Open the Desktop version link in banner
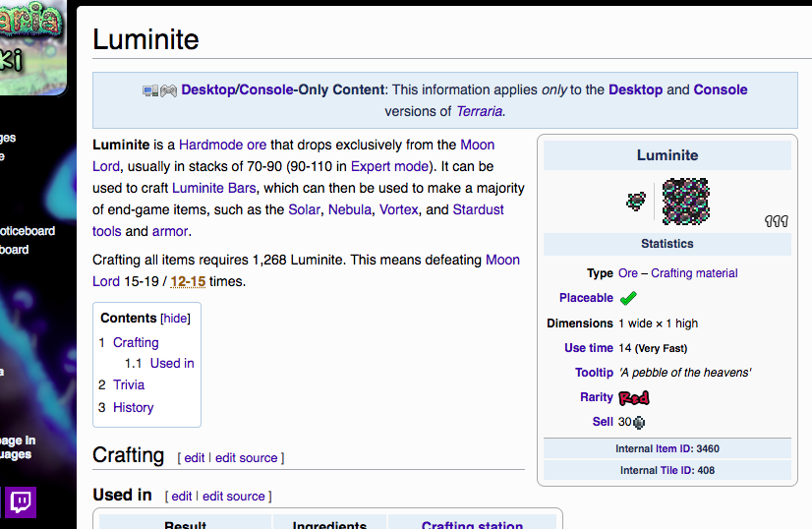This screenshot has height=529, width=812. coord(635,89)
